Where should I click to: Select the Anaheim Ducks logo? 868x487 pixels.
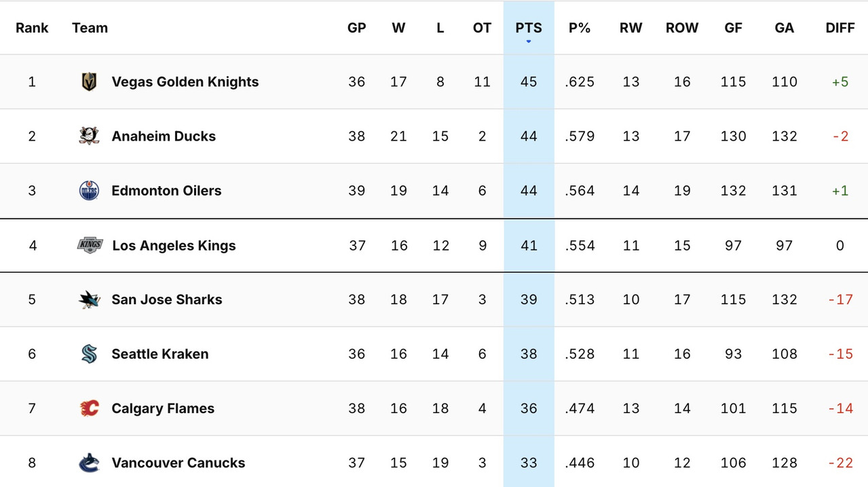[x=88, y=136]
